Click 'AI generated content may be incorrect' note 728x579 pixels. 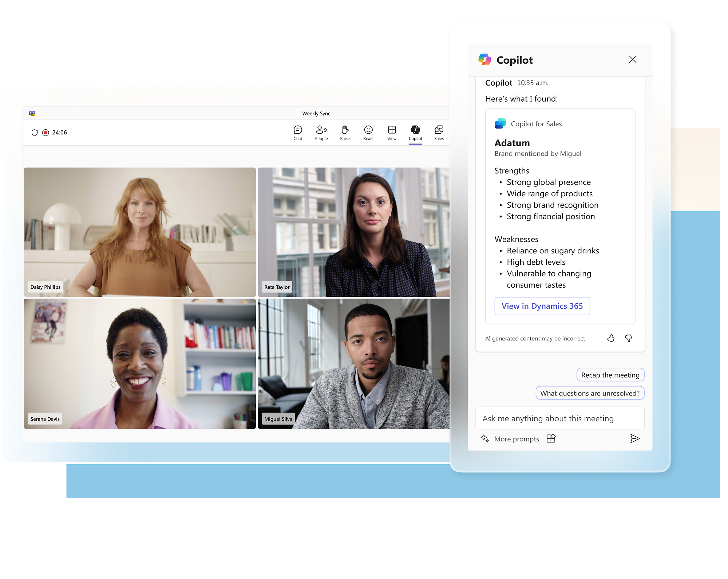(535, 339)
